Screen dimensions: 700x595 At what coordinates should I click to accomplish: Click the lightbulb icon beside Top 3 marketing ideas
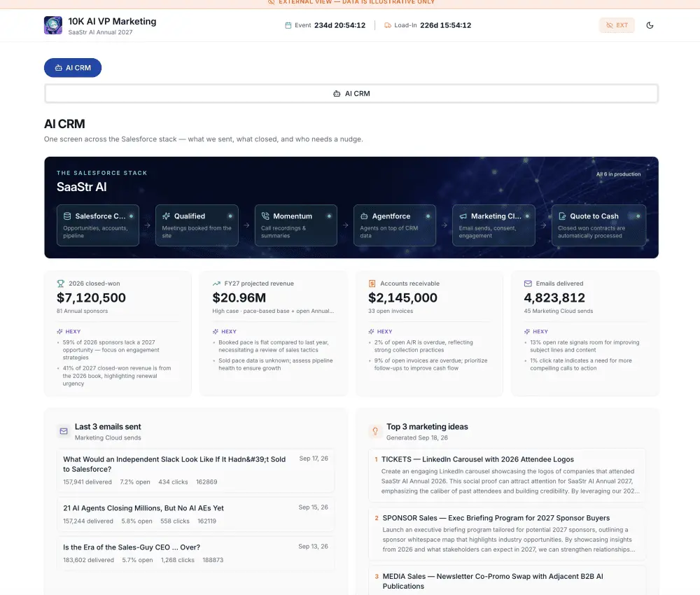(375, 431)
